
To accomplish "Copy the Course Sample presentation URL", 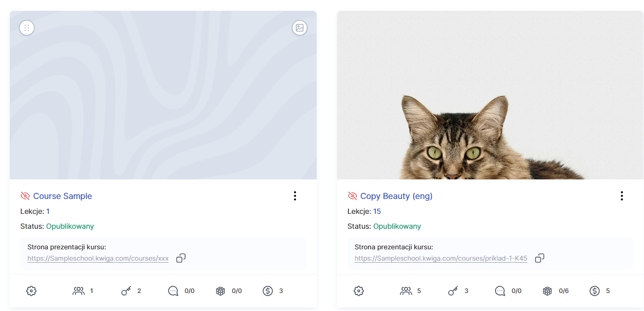I will pos(181,258).
